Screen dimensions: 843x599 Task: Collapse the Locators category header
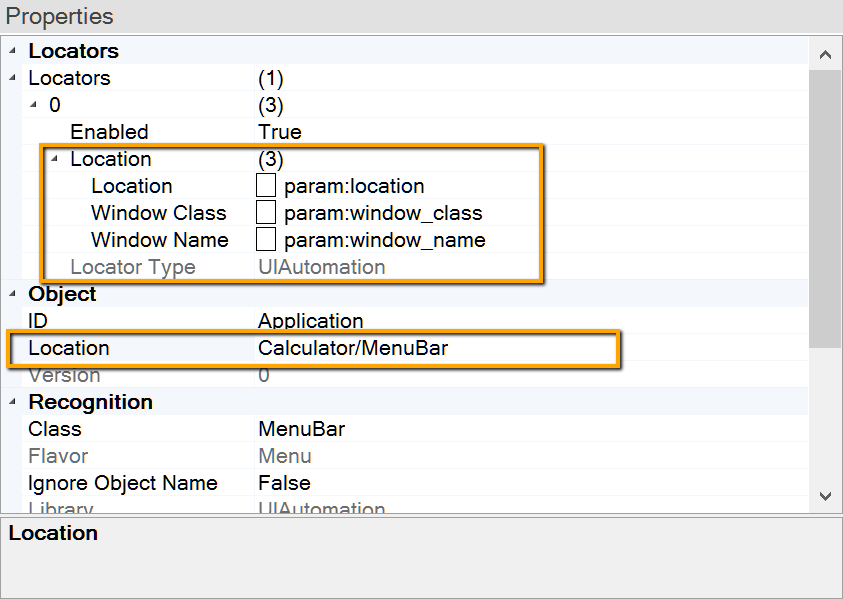(12, 51)
